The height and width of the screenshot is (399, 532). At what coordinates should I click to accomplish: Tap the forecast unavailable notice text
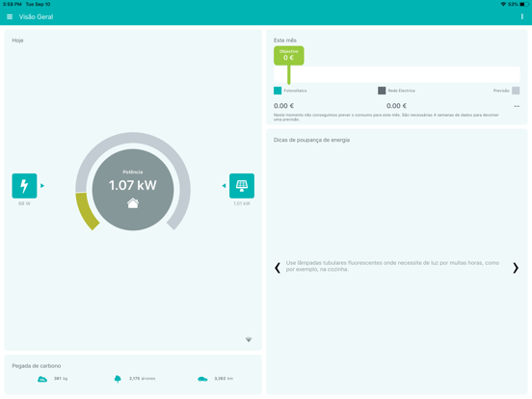tap(386, 117)
